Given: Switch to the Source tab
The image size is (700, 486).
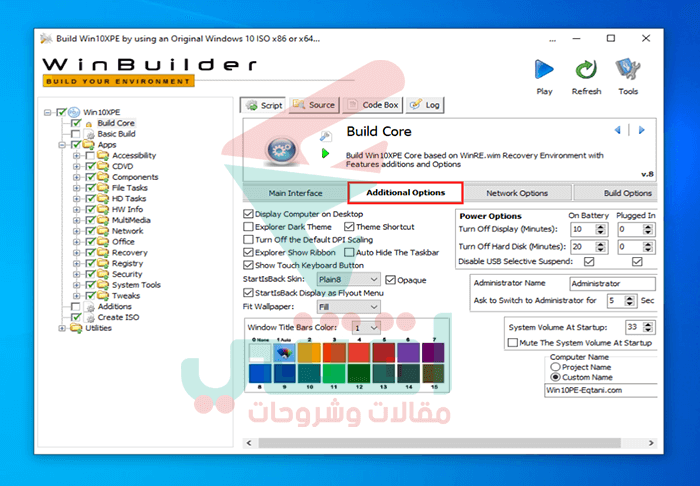Looking at the screenshot, I should click(314, 105).
